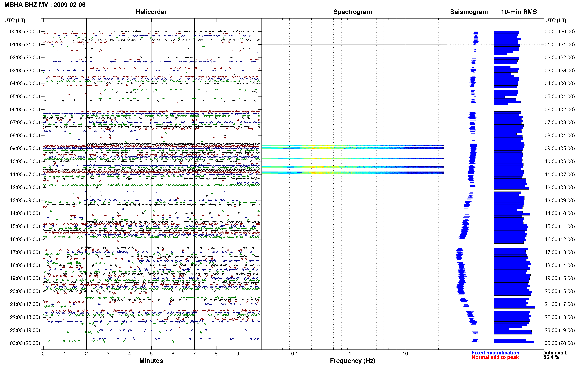Click left time label '08:00 (04:00)'

tap(25, 135)
